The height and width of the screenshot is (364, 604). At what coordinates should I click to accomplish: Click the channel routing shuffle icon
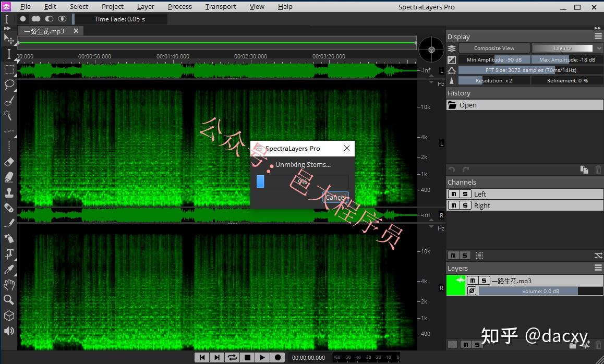(598, 256)
